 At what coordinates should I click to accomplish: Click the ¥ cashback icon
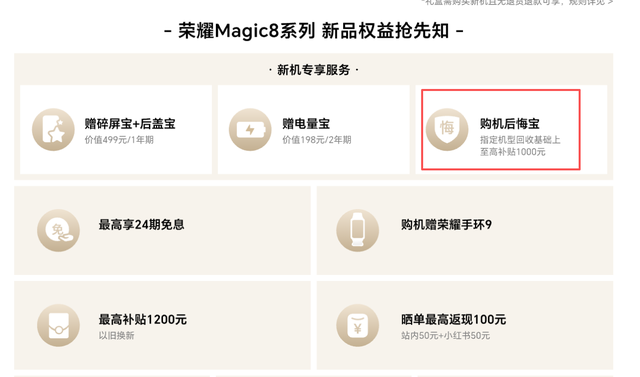358,325
